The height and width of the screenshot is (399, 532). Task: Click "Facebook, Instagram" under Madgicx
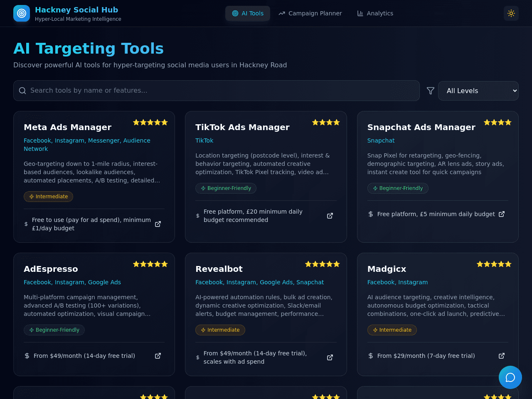(x=397, y=282)
